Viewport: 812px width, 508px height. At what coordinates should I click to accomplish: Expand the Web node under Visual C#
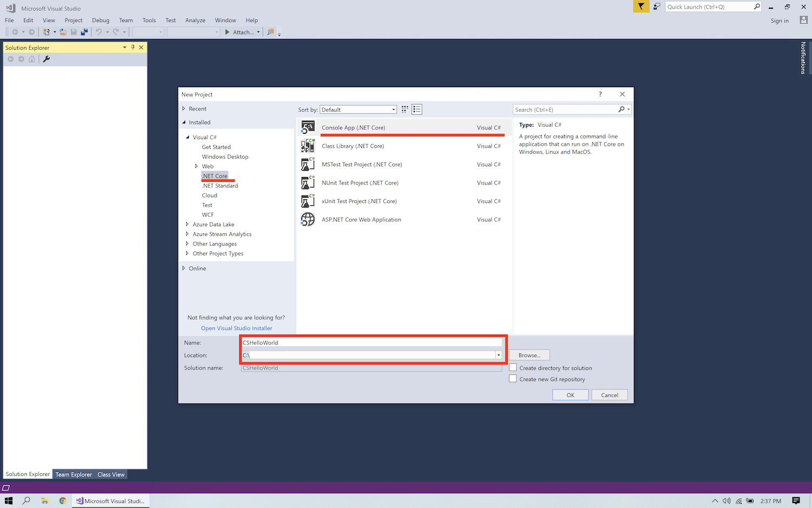click(197, 166)
